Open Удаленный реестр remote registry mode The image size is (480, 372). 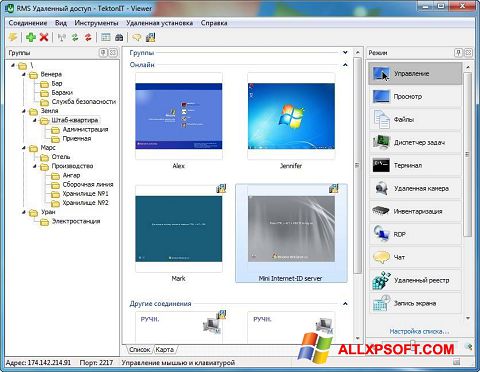click(x=415, y=280)
